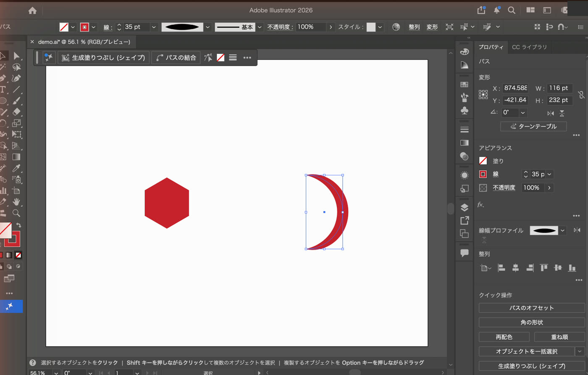
Task: Open the 整列 panel from the control bar
Action: [x=415, y=27]
